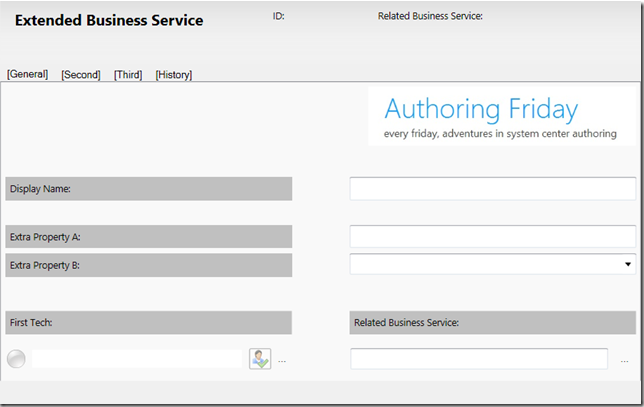Expand the Extra Property B dropdown arrow
The image size is (644, 407).
pyautogui.click(x=628, y=264)
